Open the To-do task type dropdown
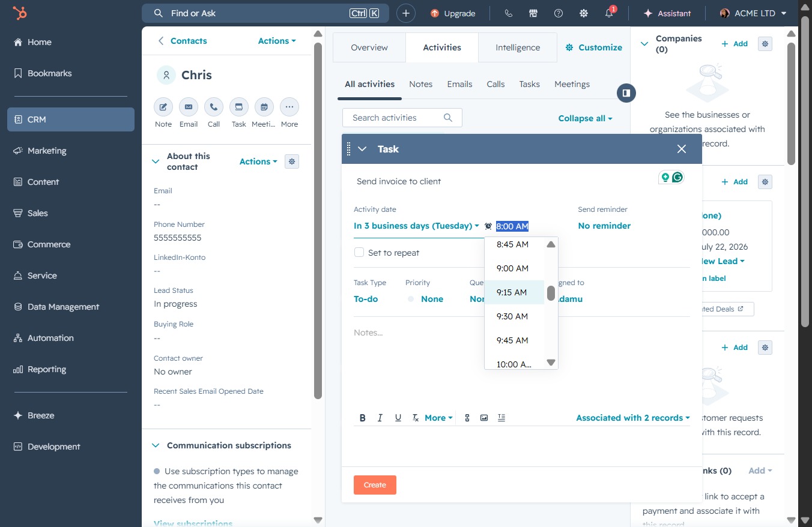Image resolution: width=812 pixels, height=527 pixels. pyautogui.click(x=366, y=299)
